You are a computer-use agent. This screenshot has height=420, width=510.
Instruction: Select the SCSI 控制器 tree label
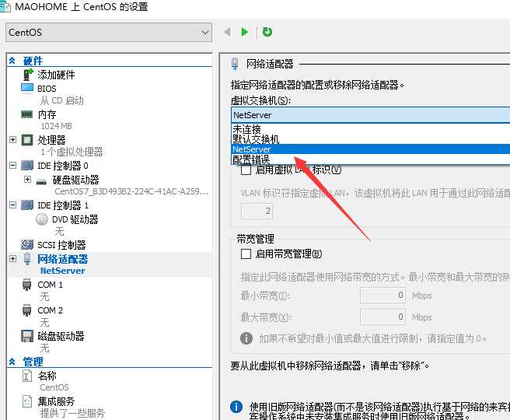pyautogui.click(x=61, y=245)
